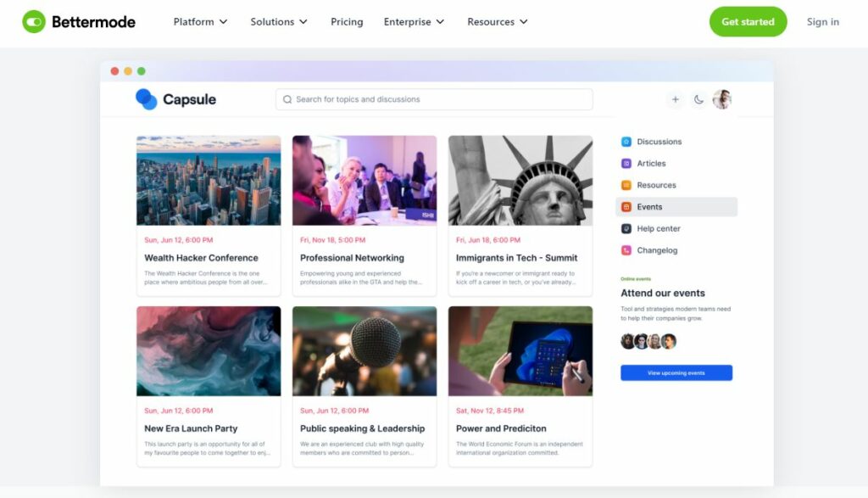
Task: Click the Capsule blue logo icon
Action: 146,99
